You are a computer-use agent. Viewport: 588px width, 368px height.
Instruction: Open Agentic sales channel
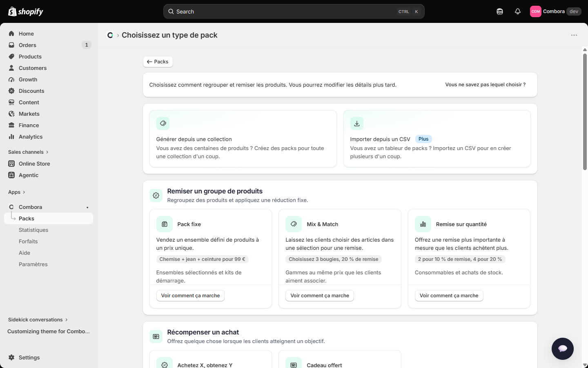tap(49, 175)
